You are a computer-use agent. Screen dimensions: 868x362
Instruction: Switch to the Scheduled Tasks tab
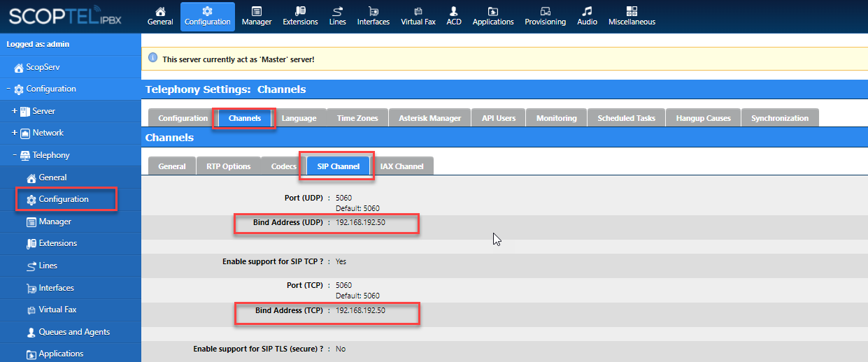click(x=626, y=118)
